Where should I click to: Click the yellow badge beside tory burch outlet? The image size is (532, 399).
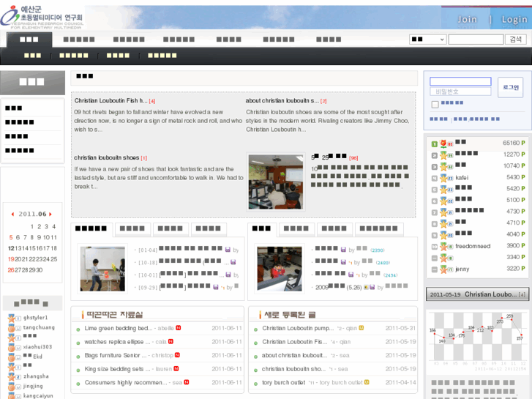367,382
